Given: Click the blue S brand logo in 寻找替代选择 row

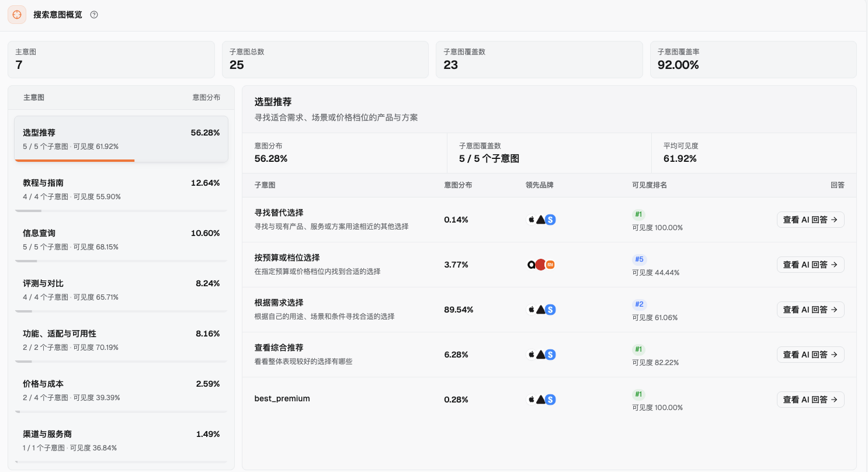Looking at the screenshot, I should click(550, 220).
